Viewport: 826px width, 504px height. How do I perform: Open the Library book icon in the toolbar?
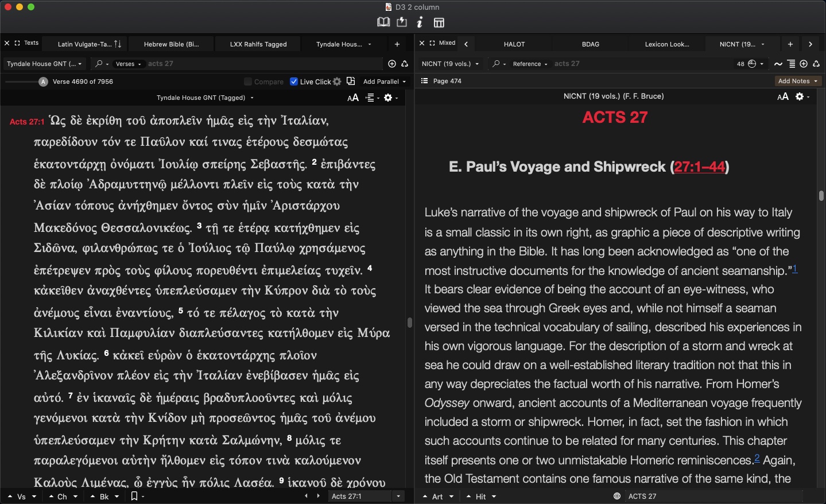[x=383, y=22]
